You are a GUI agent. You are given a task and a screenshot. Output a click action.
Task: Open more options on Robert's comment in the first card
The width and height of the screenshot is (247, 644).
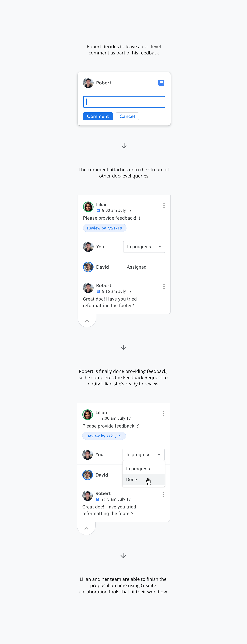click(x=164, y=287)
